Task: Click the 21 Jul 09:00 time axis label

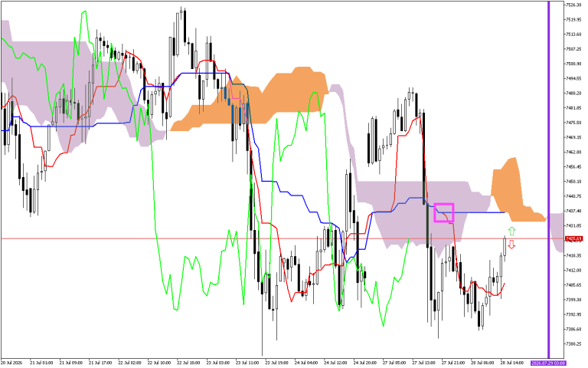Action: (71, 363)
